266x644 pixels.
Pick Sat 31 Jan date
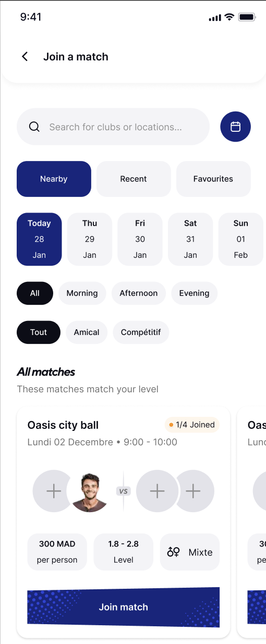(190, 239)
